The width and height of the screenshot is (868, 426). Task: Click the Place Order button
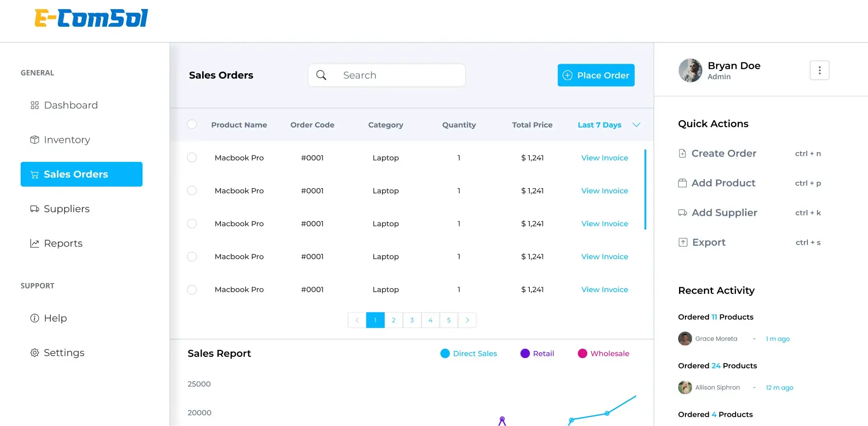coord(596,75)
